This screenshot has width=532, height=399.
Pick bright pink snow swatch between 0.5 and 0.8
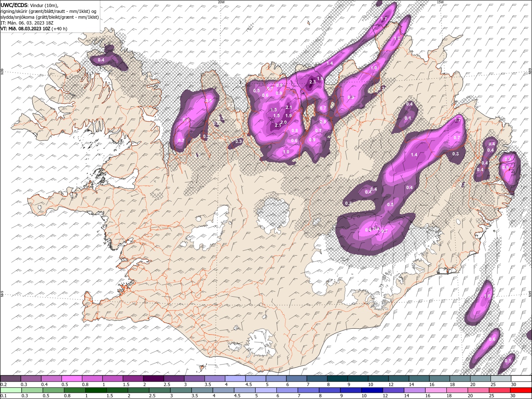(72, 379)
